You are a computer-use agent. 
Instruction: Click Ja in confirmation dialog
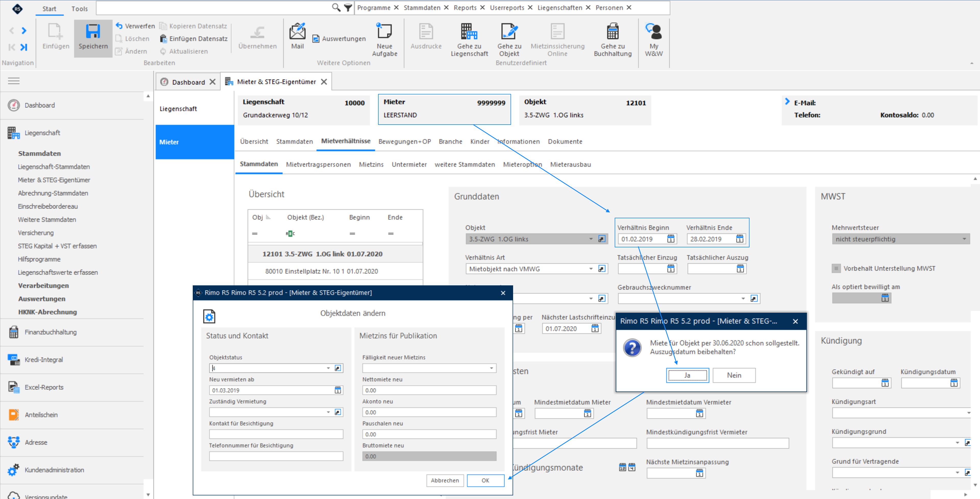coord(687,375)
